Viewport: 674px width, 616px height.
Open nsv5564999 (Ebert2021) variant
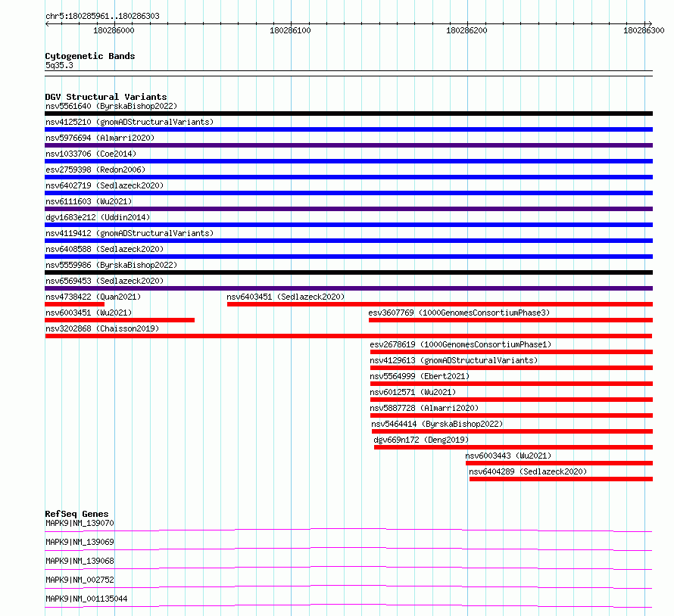(x=420, y=376)
